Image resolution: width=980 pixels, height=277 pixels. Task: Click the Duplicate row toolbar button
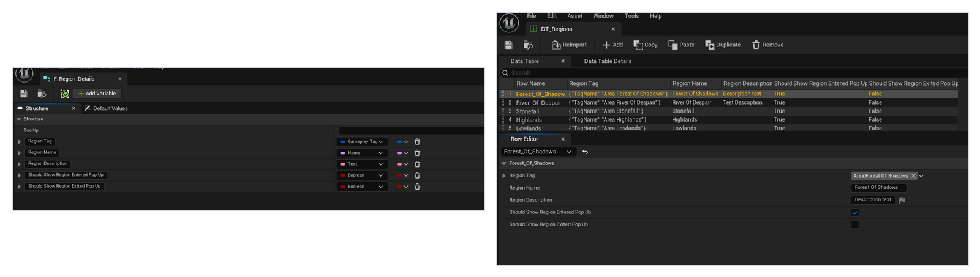click(x=723, y=45)
